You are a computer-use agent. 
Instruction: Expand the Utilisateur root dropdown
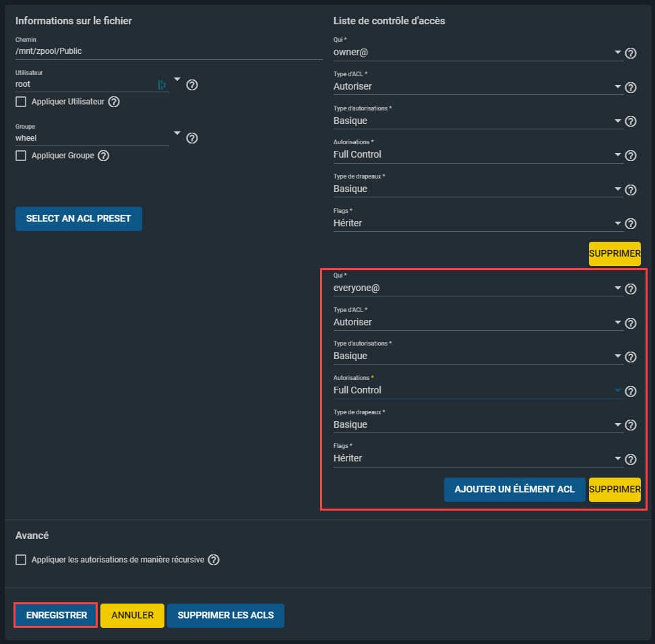click(x=177, y=79)
